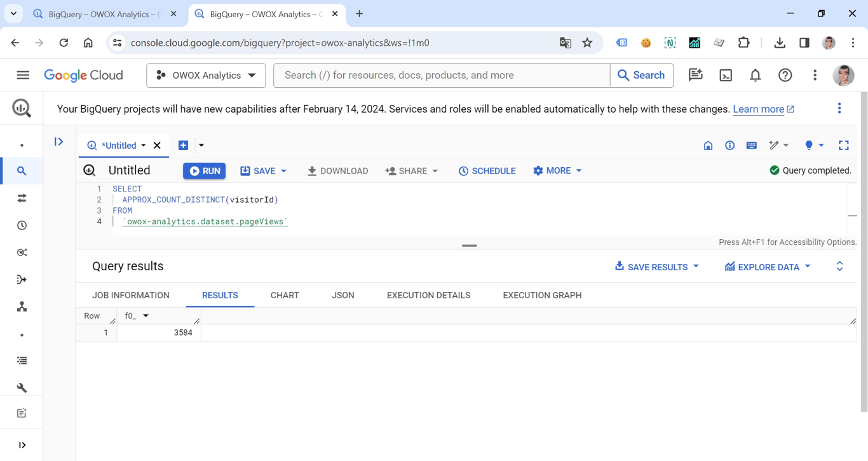Expand the left sidebar at the bottom
The height and width of the screenshot is (461, 868).
click(22, 445)
